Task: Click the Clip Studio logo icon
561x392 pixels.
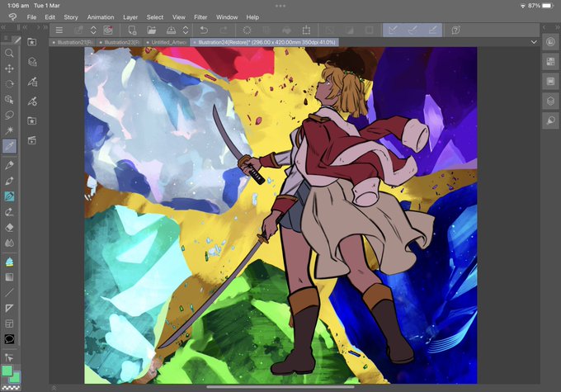Action: 12,17
